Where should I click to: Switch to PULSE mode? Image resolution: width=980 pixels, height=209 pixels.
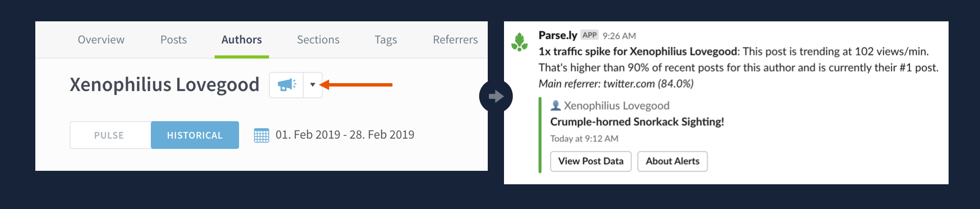click(110, 135)
